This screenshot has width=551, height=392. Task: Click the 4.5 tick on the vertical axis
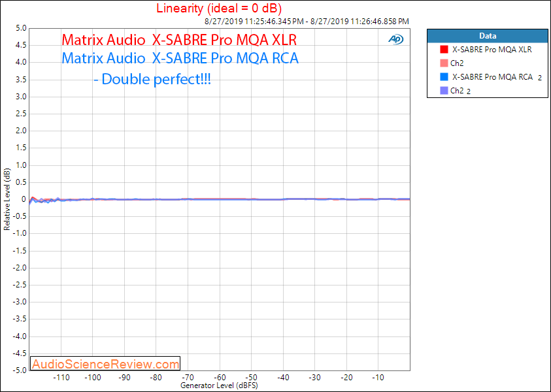pyautogui.click(x=21, y=45)
